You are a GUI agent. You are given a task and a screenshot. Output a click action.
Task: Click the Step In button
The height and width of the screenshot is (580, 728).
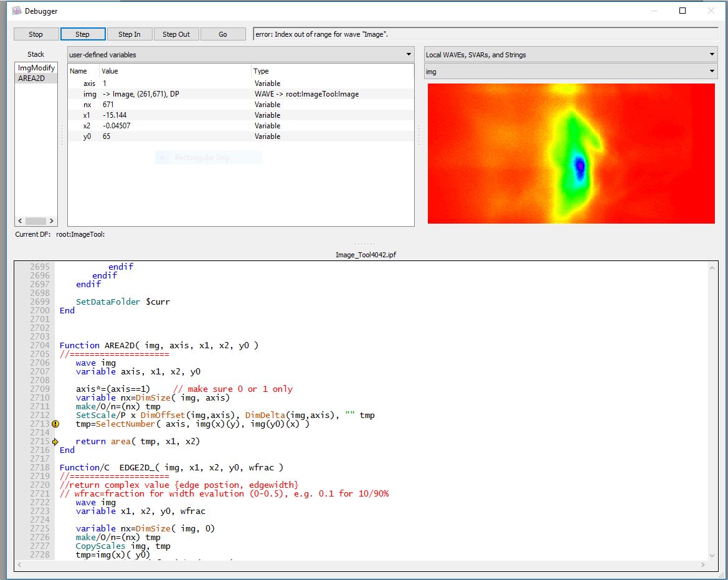[130, 34]
